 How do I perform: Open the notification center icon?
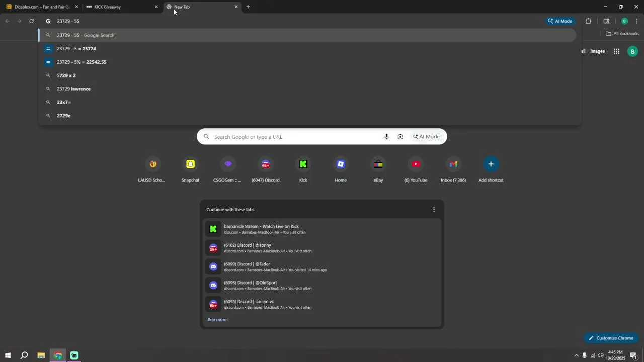(x=633, y=355)
